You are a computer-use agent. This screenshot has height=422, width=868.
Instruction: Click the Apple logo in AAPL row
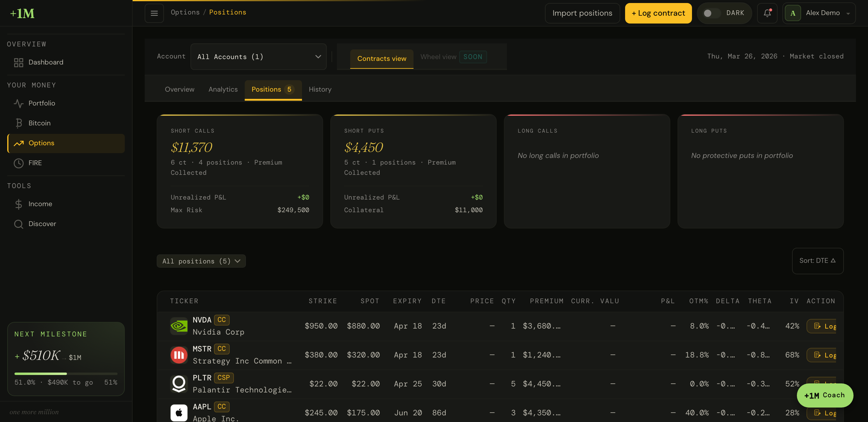[x=179, y=413]
